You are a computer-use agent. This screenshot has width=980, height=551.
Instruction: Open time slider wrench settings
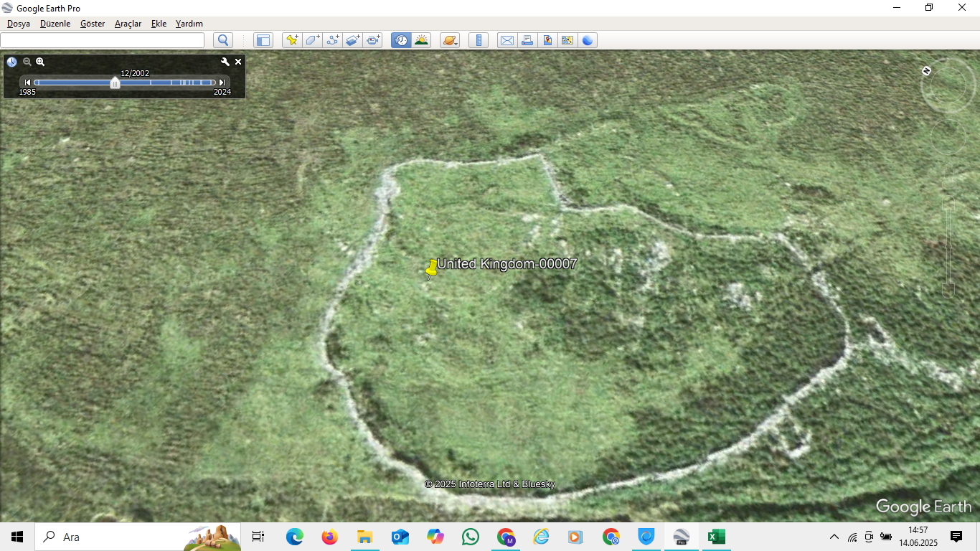(225, 62)
